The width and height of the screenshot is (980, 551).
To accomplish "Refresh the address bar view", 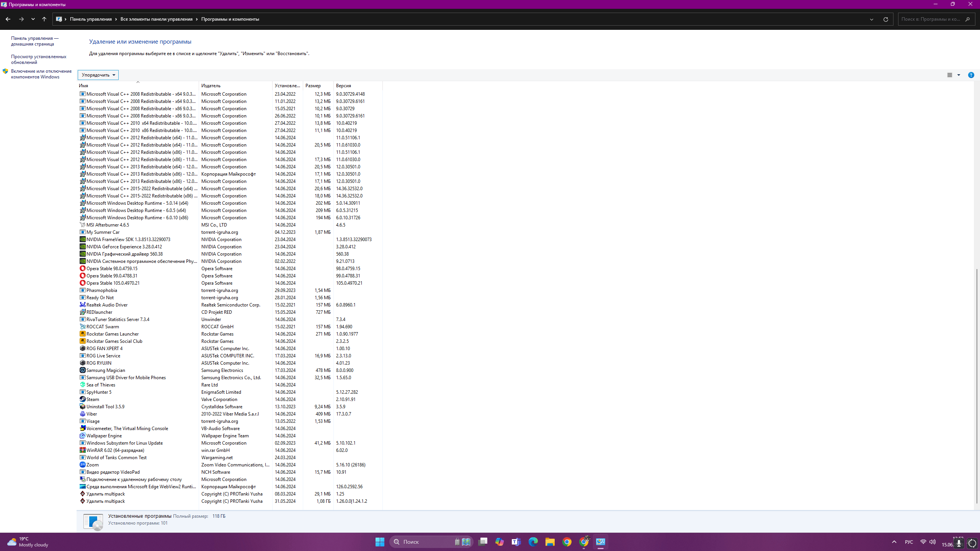I will (x=885, y=19).
